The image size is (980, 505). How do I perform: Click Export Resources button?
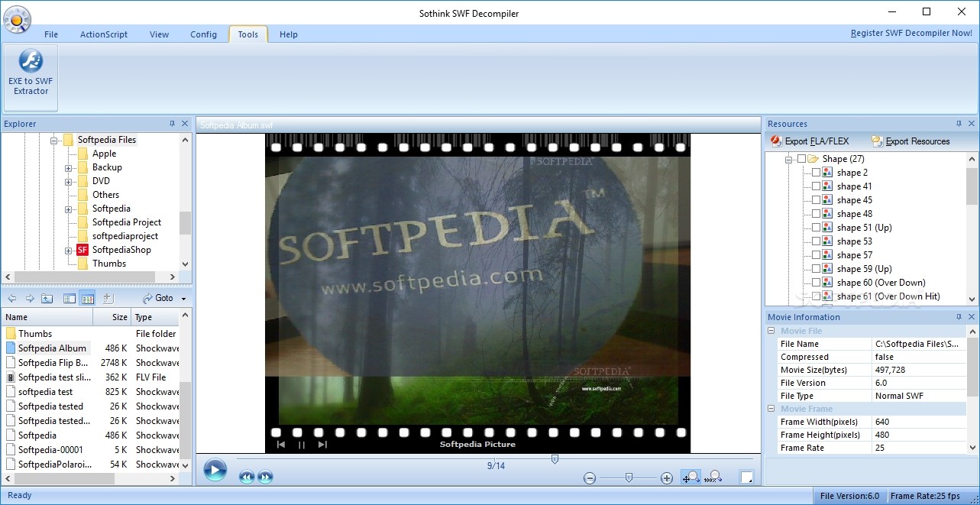pyautogui.click(x=910, y=141)
